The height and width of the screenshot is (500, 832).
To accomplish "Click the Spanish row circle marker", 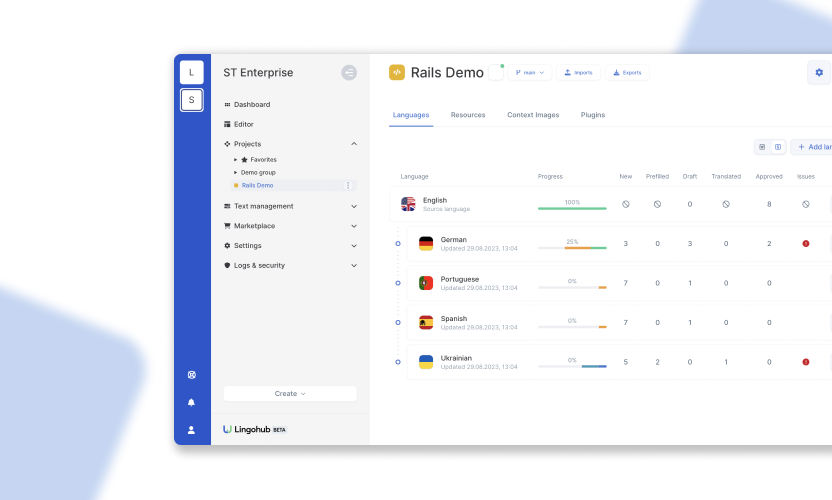I will click(398, 322).
